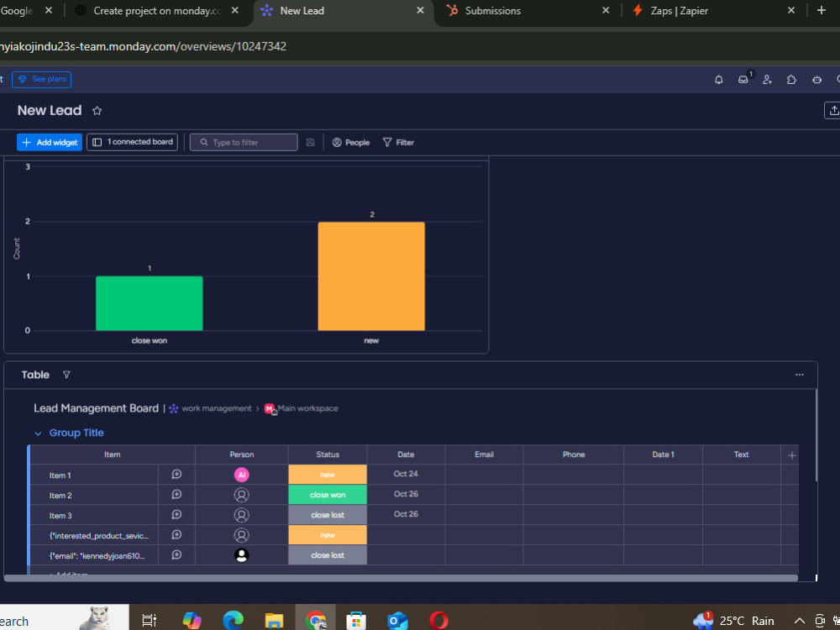Click the empty person icon on Item 3
The width and height of the screenshot is (840, 630).
pyautogui.click(x=242, y=515)
